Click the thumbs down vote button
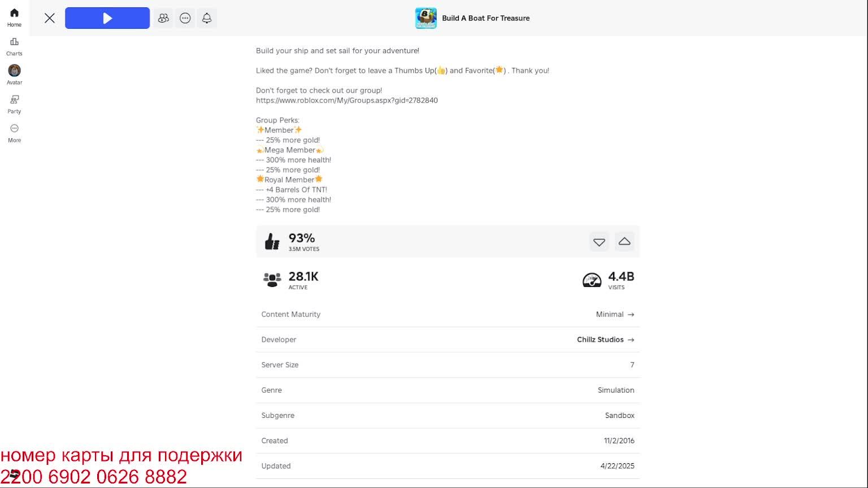Screen dimensions: 868x488 coord(599,242)
